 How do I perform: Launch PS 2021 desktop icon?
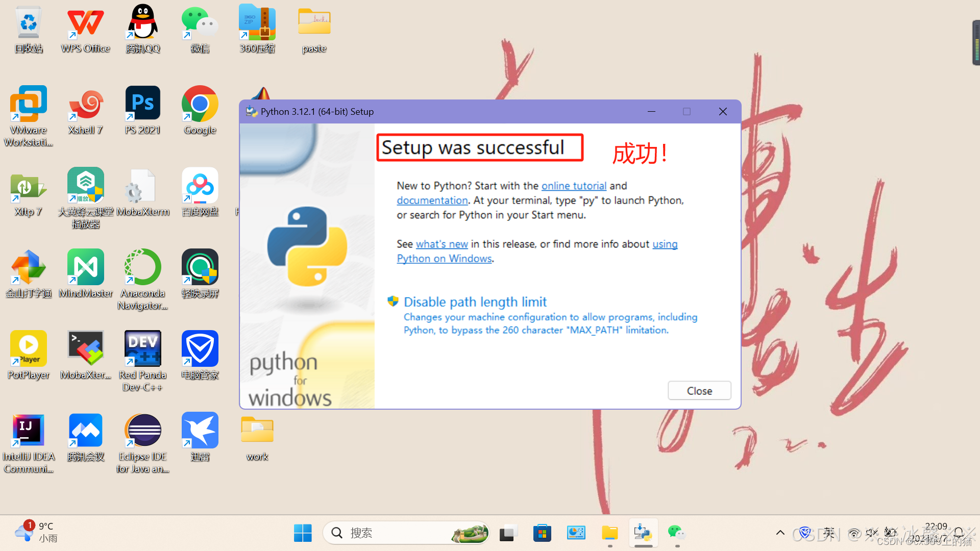(x=142, y=104)
